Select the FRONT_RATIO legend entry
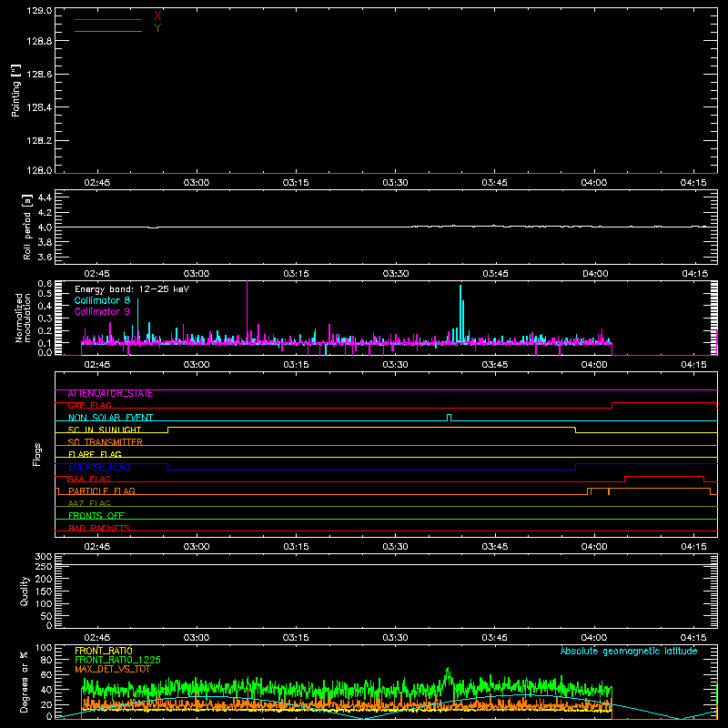Viewport: 728px width, 728px height. coord(104,651)
